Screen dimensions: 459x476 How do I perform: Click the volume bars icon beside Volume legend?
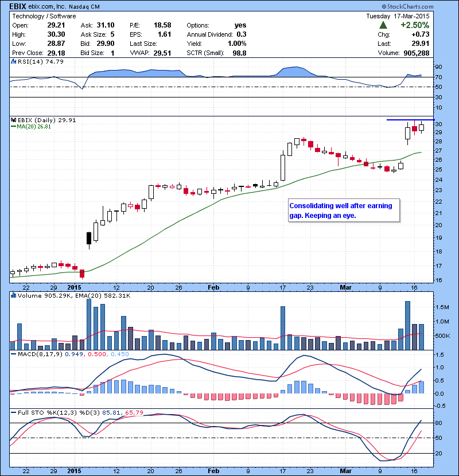[x=13, y=295]
